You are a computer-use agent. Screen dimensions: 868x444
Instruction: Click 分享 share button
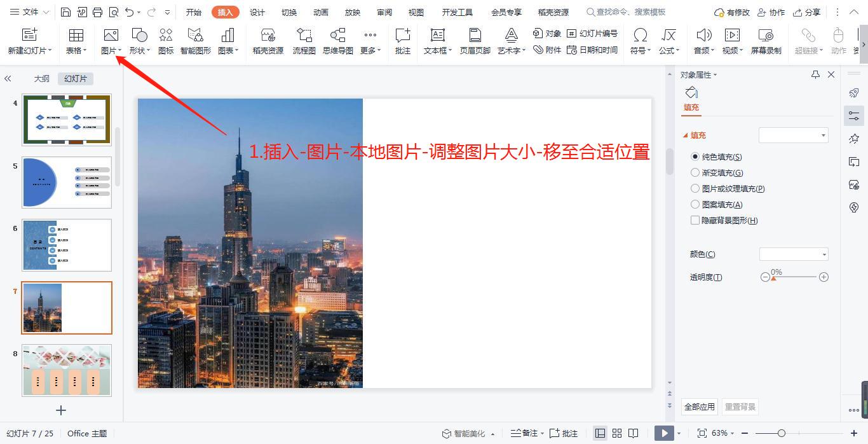click(x=806, y=12)
